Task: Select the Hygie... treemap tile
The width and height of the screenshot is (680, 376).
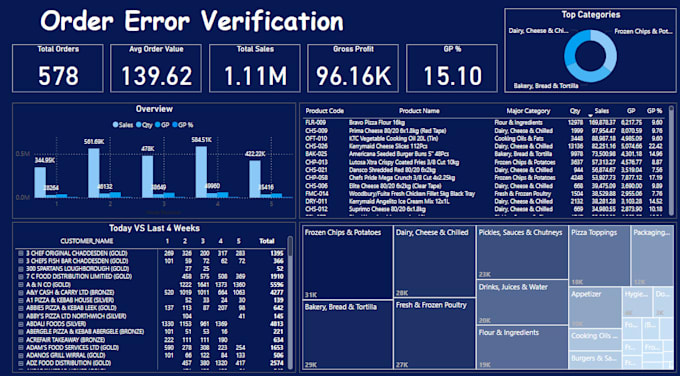Action: 638,302
